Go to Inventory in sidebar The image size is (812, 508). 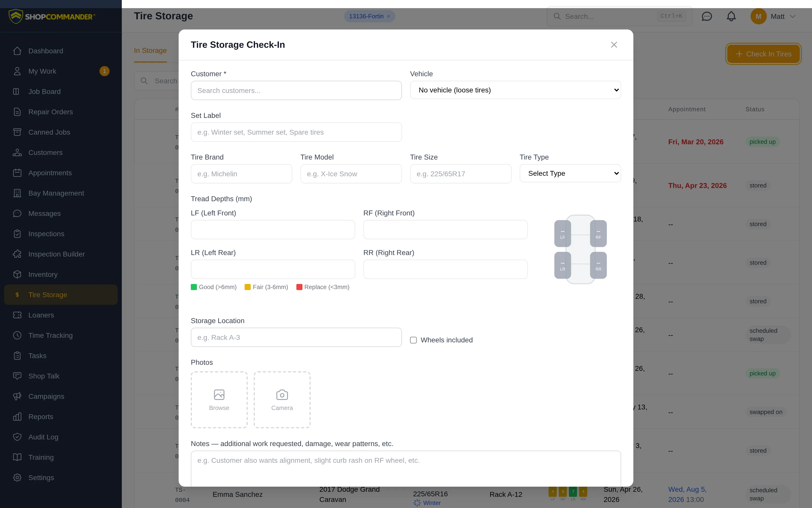[61, 275]
